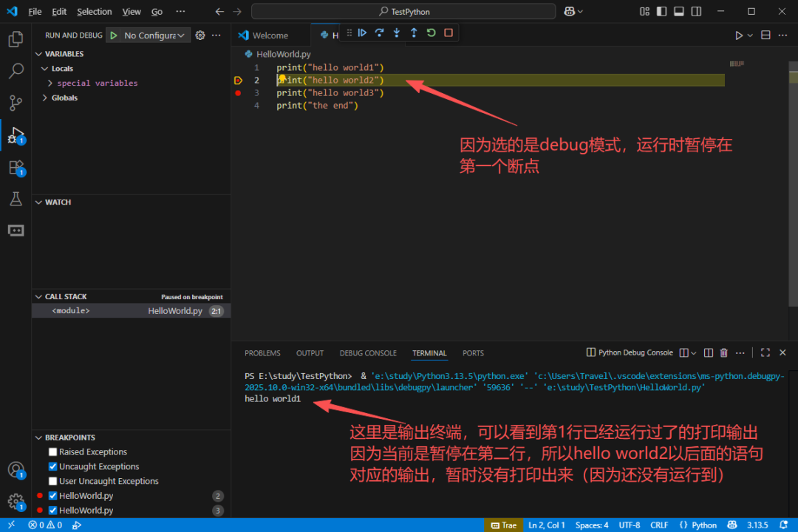798x532 pixels.
Task: Open notifications bell in status bar
Action: click(784, 525)
